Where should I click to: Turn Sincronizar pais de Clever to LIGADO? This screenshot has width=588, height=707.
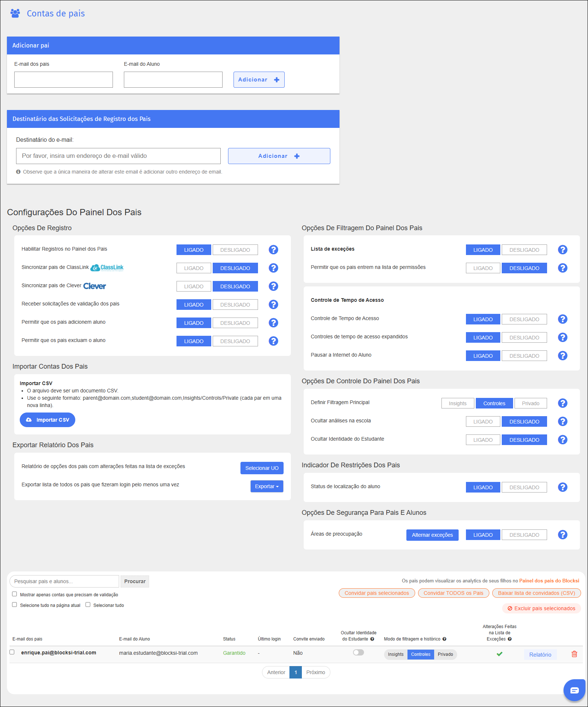194,286
